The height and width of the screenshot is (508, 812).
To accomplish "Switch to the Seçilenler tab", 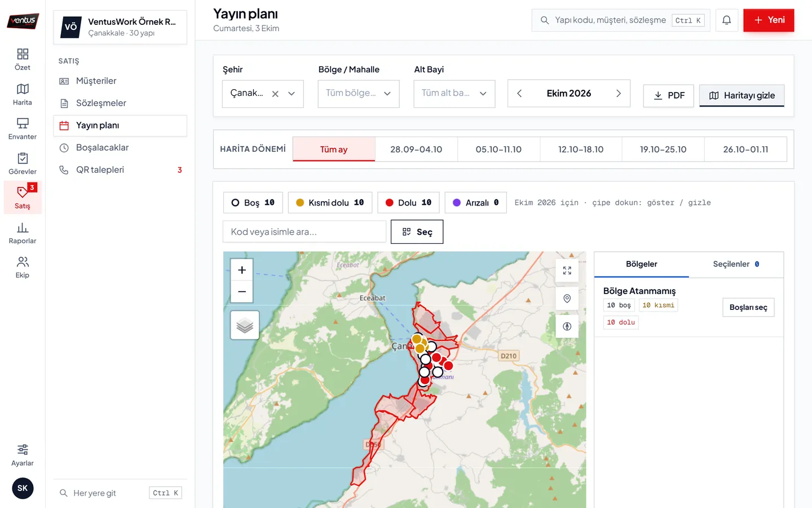I will 736,264.
